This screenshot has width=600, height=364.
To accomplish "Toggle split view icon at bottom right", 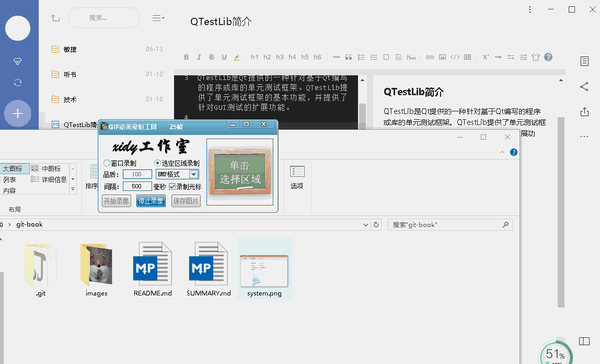I will tap(584, 341).
